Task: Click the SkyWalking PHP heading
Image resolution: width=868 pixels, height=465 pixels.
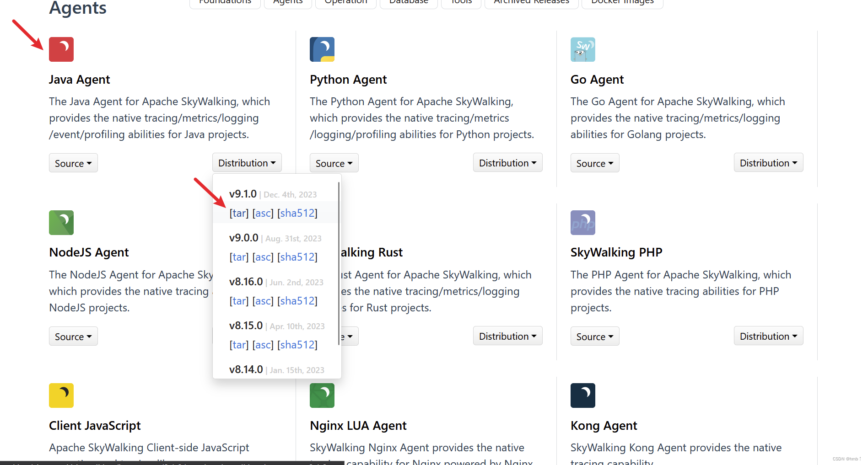Action: click(616, 252)
